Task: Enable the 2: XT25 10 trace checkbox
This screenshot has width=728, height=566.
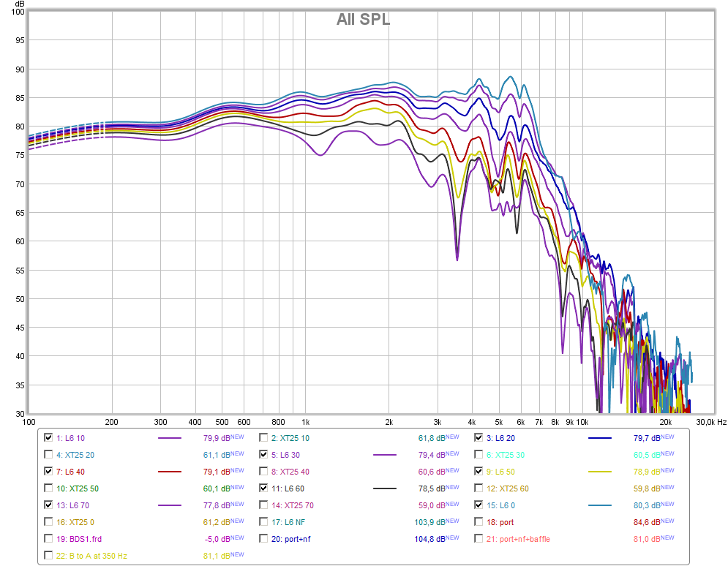Action: coord(263,437)
